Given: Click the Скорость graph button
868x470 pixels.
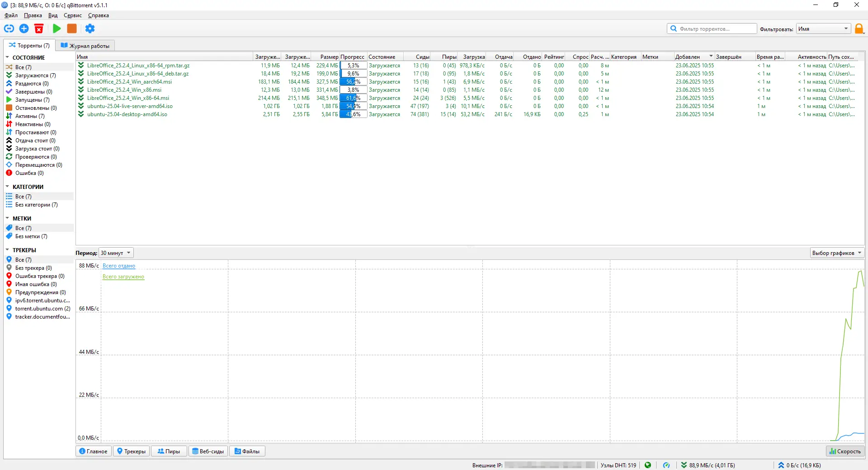Looking at the screenshot, I should click(845, 451).
